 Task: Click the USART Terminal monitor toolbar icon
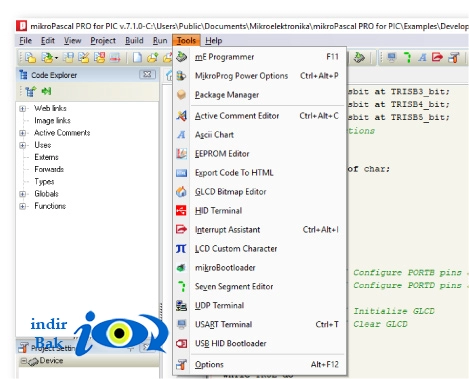coord(392,58)
